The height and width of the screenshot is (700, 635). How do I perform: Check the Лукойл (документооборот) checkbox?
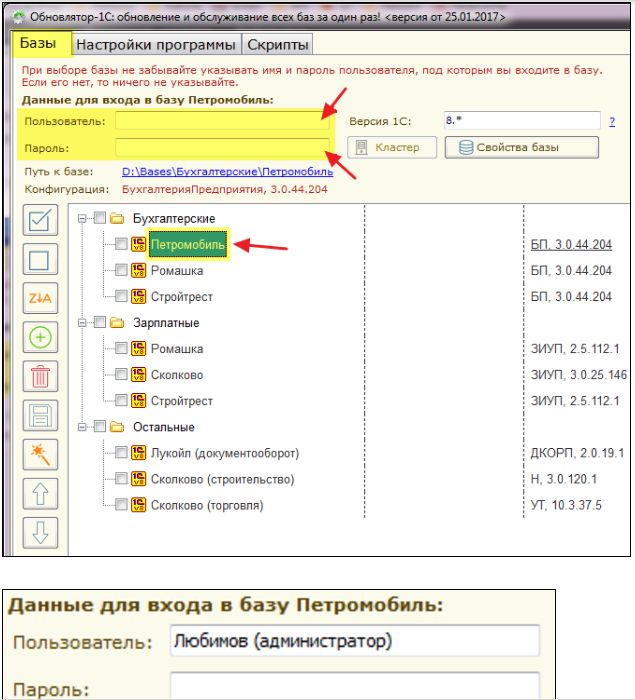click(x=121, y=452)
